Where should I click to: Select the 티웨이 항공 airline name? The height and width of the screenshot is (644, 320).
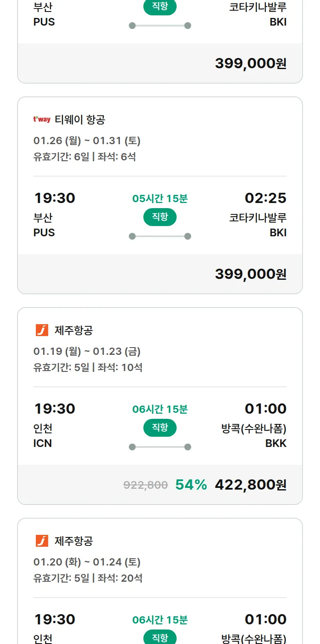point(80,120)
